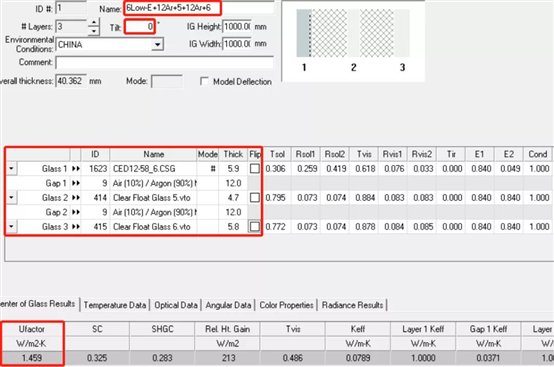The image size is (554, 367).
Task: Click glazing preview layer 1 pane
Action: coord(303,33)
